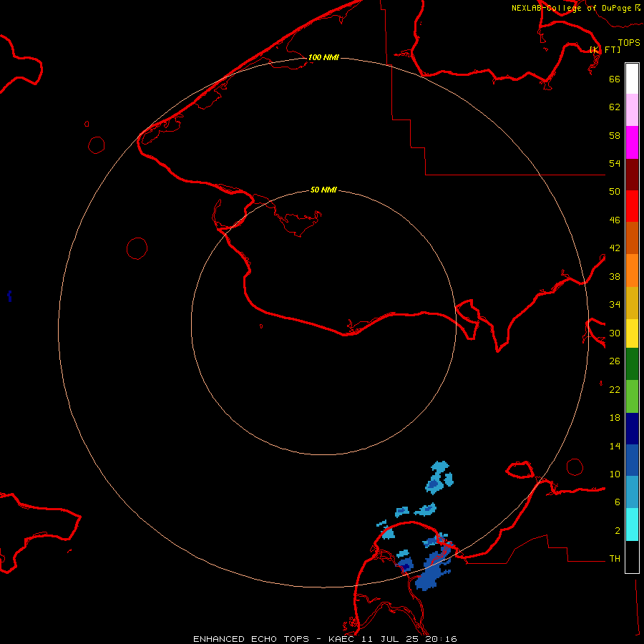
Task: Click the "[K FT]" units label
Action: 605,49
